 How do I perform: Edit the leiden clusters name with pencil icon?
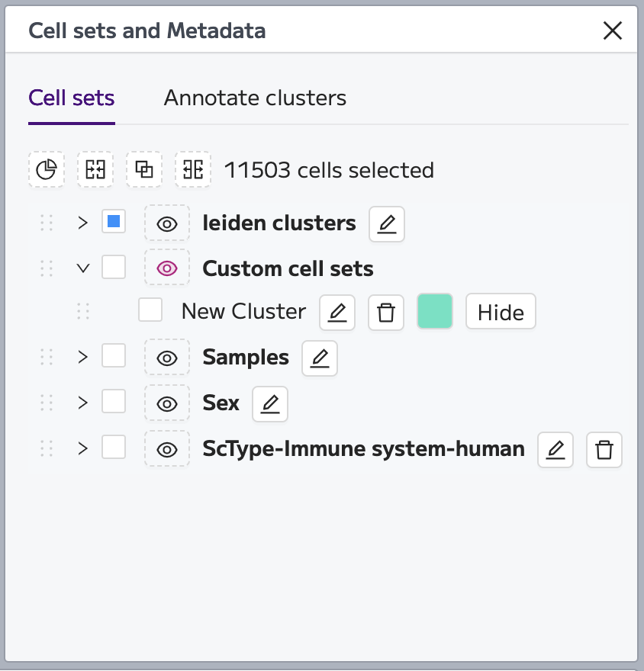tap(387, 224)
